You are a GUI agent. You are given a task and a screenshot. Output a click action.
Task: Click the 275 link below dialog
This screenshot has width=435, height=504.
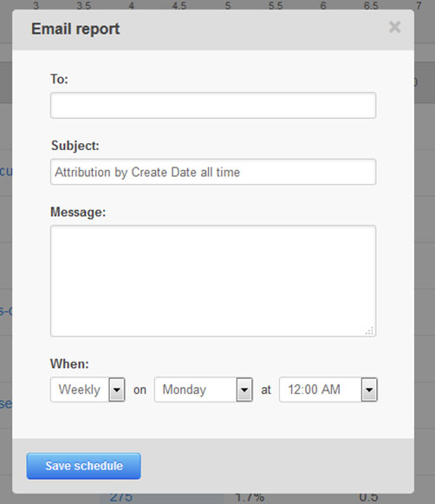(120, 498)
